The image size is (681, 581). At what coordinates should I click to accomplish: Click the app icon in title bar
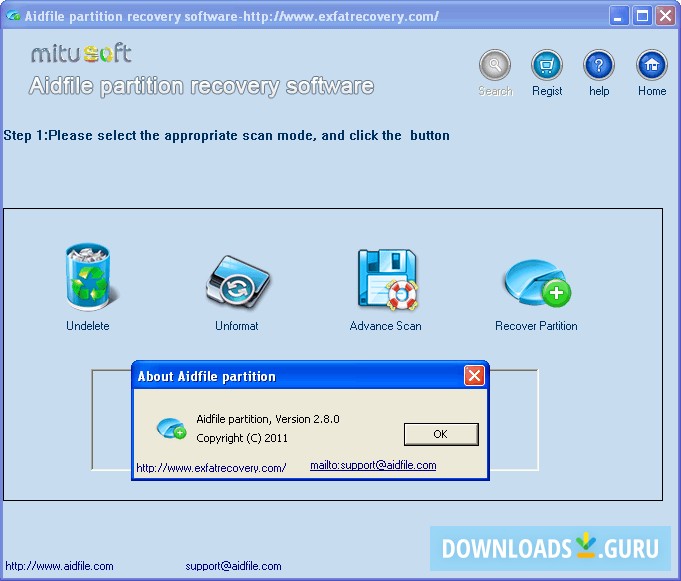(x=13, y=16)
